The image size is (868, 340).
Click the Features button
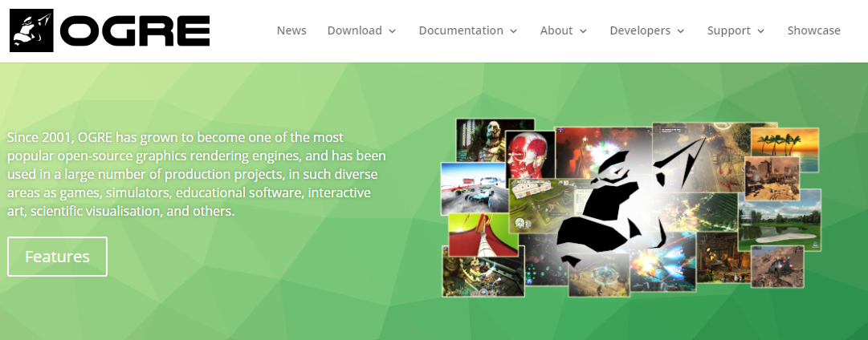(57, 257)
